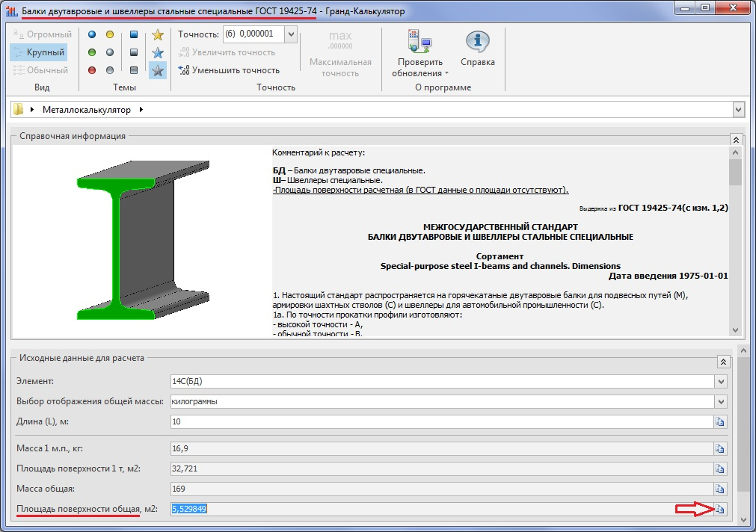
Task: Pick the gray star theme
Action: point(158,71)
